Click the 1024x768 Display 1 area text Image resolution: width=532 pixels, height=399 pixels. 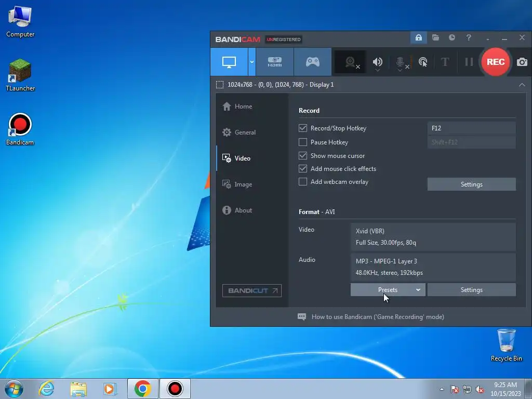281,85
